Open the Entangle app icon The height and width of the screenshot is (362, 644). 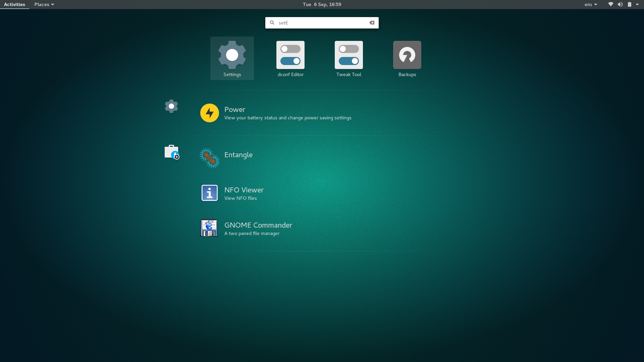[x=210, y=158]
